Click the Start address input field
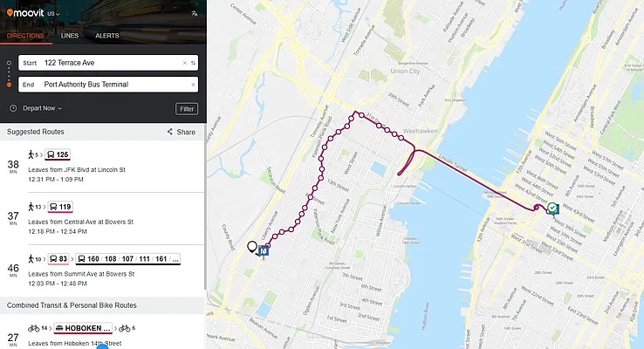The image size is (644, 349). coord(108,63)
